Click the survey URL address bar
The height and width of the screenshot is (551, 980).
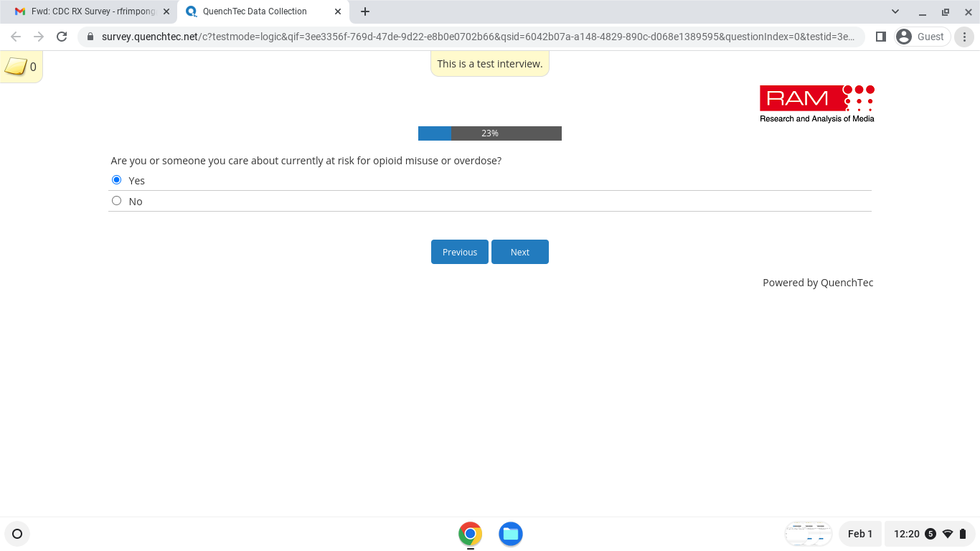(473, 37)
